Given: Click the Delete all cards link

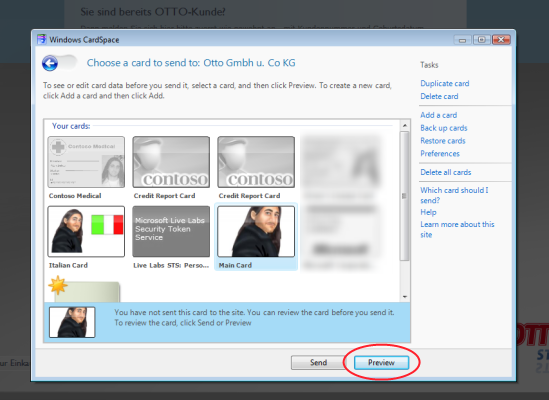Looking at the screenshot, I should 446,172.
